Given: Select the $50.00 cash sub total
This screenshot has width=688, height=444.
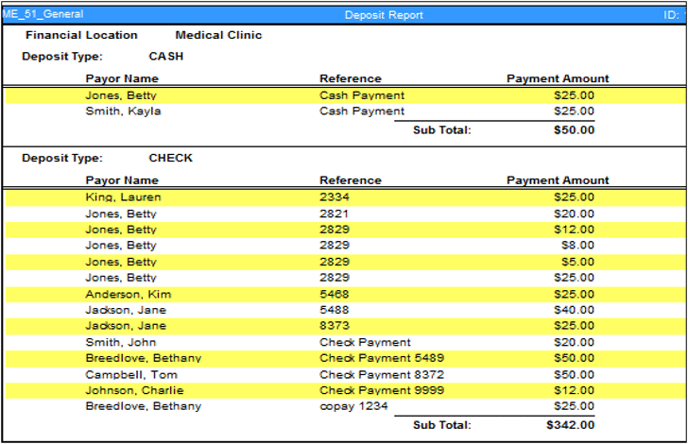Looking at the screenshot, I should click(x=575, y=130).
